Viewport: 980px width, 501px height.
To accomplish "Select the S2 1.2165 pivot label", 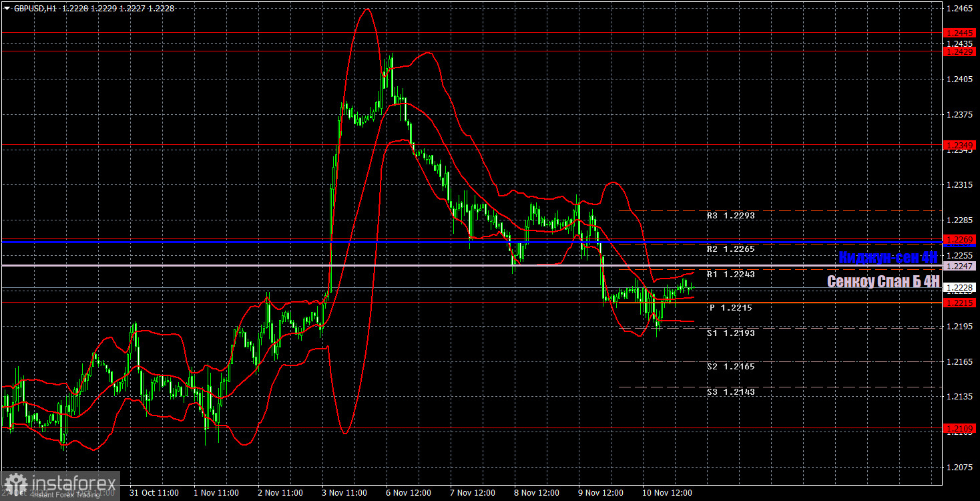I will point(731,367).
